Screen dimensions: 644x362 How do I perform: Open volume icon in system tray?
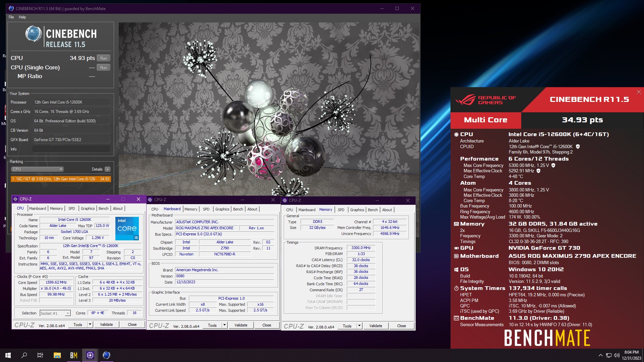coord(616,355)
